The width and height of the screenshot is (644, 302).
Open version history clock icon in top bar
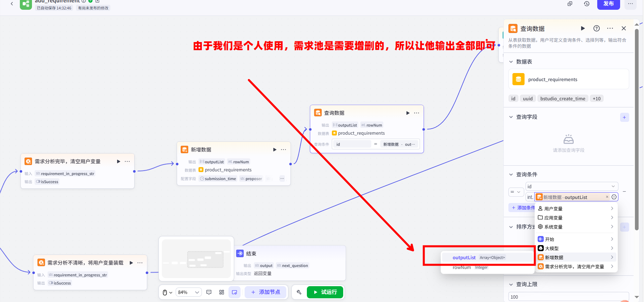(586, 4)
